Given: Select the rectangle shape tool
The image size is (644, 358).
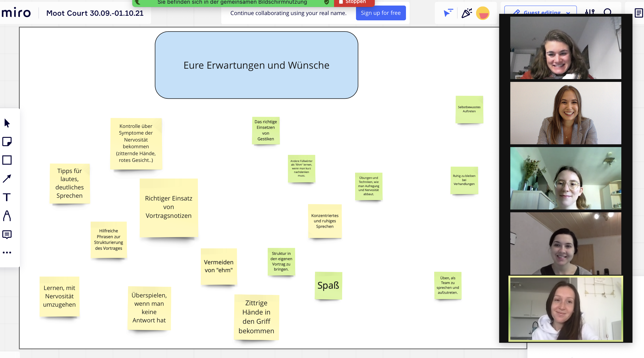Looking at the screenshot, I should [x=7, y=160].
